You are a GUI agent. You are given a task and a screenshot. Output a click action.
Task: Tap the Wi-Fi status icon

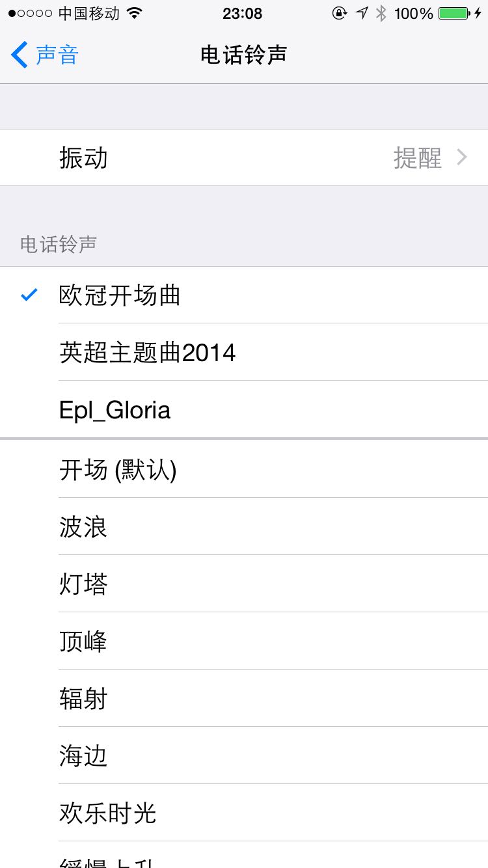coord(135,13)
